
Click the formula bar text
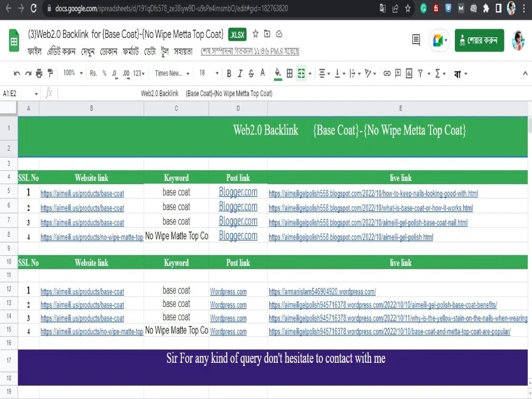[x=206, y=93]
